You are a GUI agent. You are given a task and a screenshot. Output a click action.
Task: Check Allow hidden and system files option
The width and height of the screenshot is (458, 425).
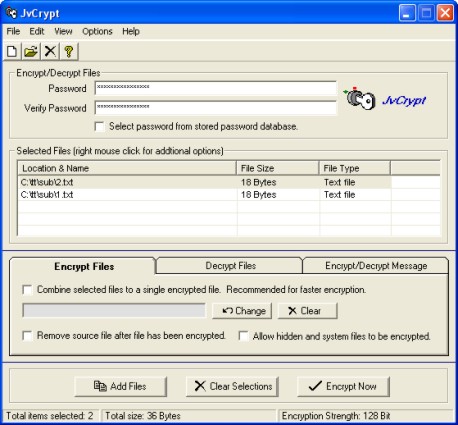click(x=244, y=336)
